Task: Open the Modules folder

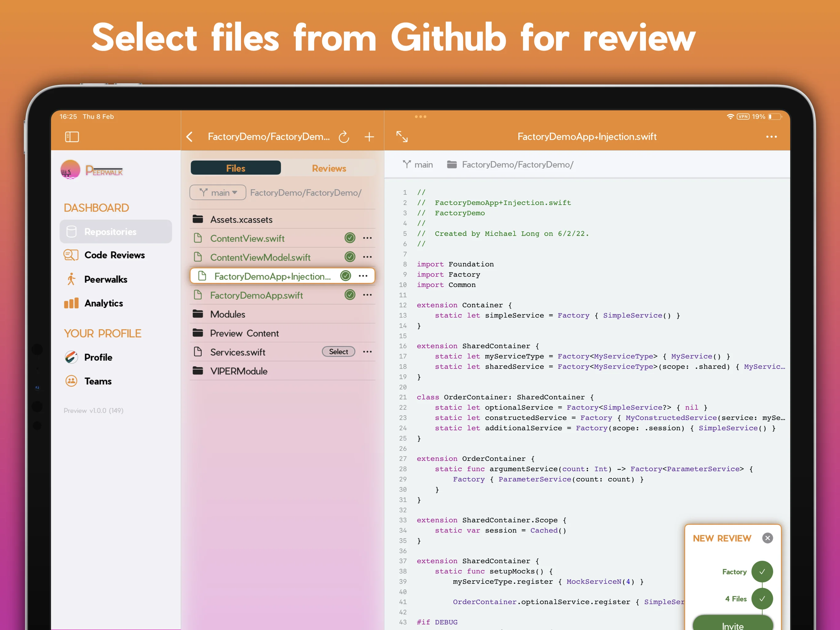Action: 283,314
